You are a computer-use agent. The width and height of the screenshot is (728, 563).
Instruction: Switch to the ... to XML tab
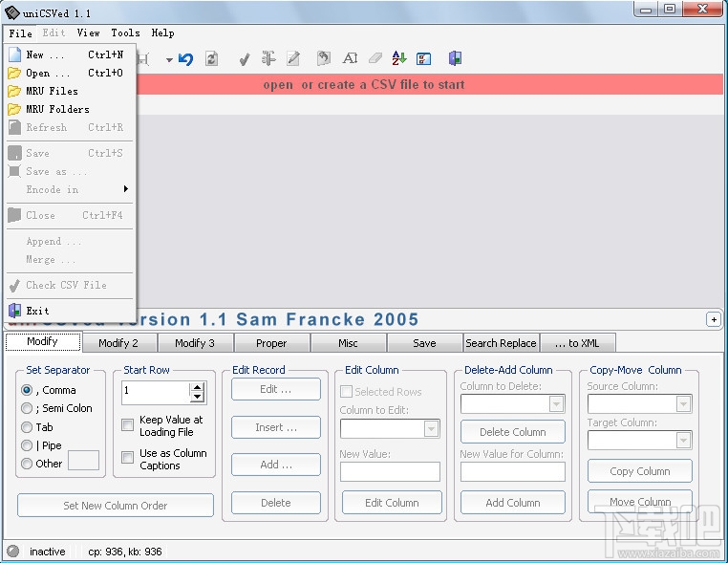click(x=577, y=343)
